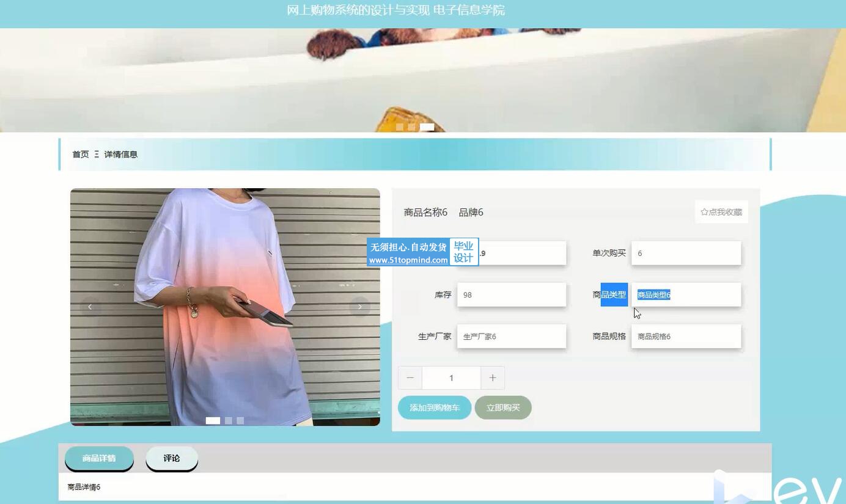Select first banner carousel indicator
This screenshot has width=846, height=504.
tap(400, 127)
